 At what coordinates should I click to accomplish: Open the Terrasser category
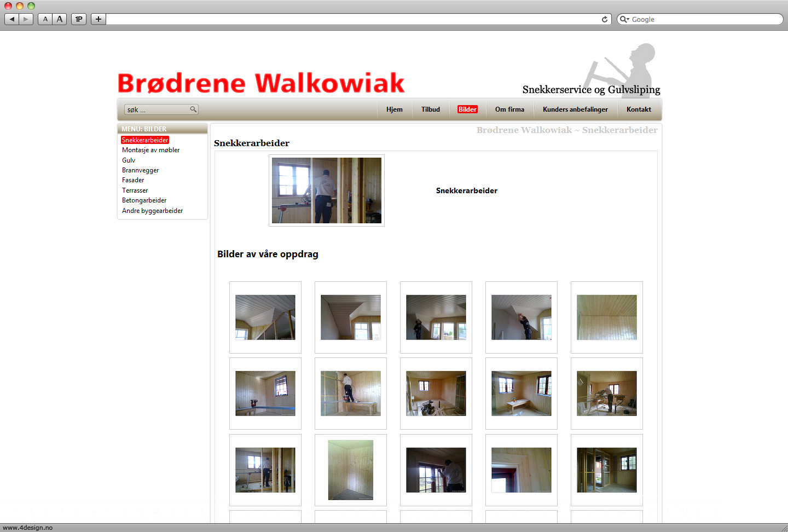[135, 190]
